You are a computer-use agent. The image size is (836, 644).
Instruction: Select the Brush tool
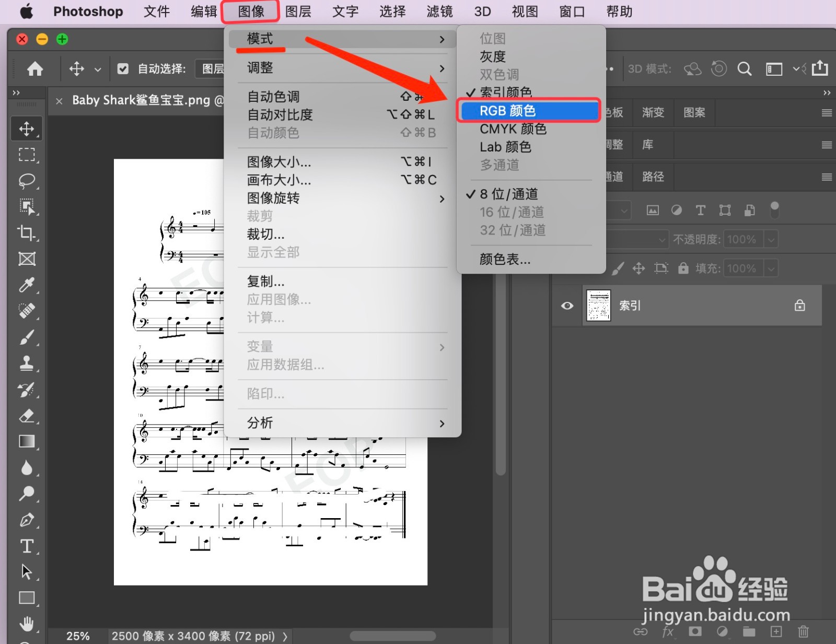[x=27, y=337]
